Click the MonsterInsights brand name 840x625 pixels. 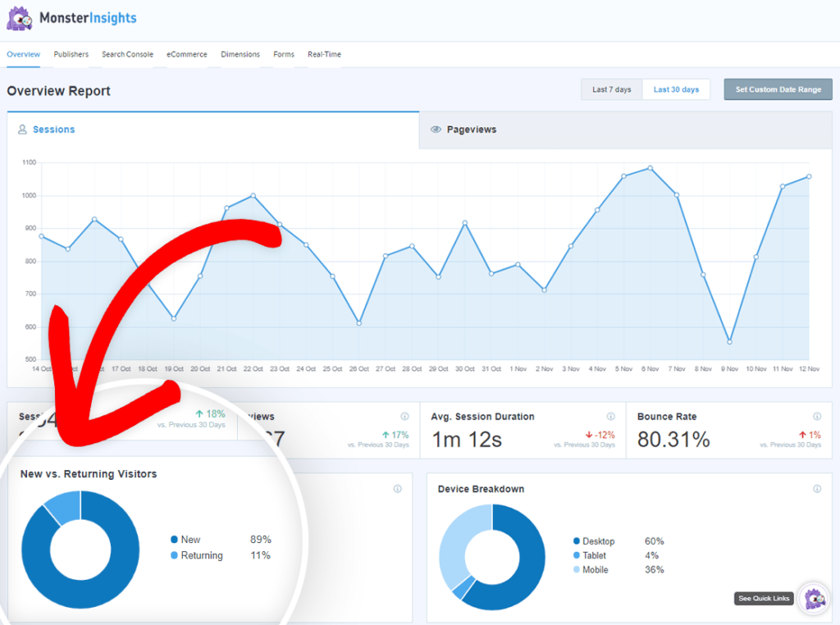point(88,18)
